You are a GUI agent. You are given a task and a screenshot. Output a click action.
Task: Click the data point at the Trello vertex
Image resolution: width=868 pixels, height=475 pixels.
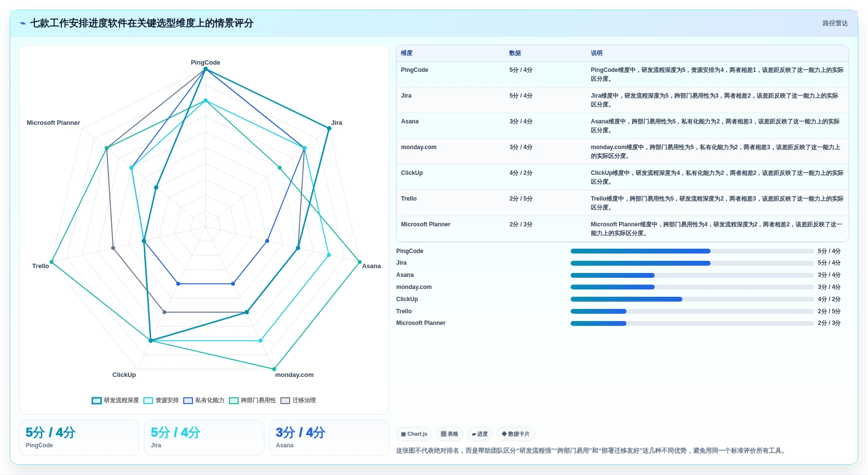[52, 262]
